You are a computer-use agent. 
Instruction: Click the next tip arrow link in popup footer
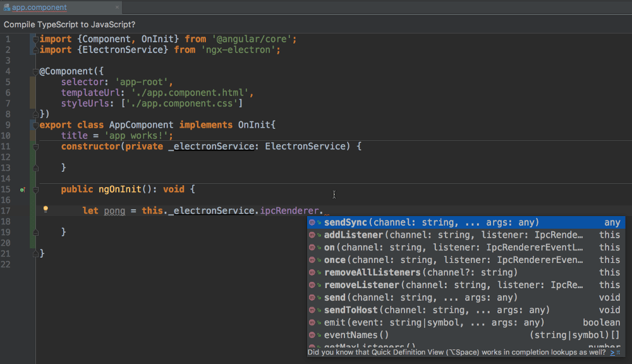(612, 353)
